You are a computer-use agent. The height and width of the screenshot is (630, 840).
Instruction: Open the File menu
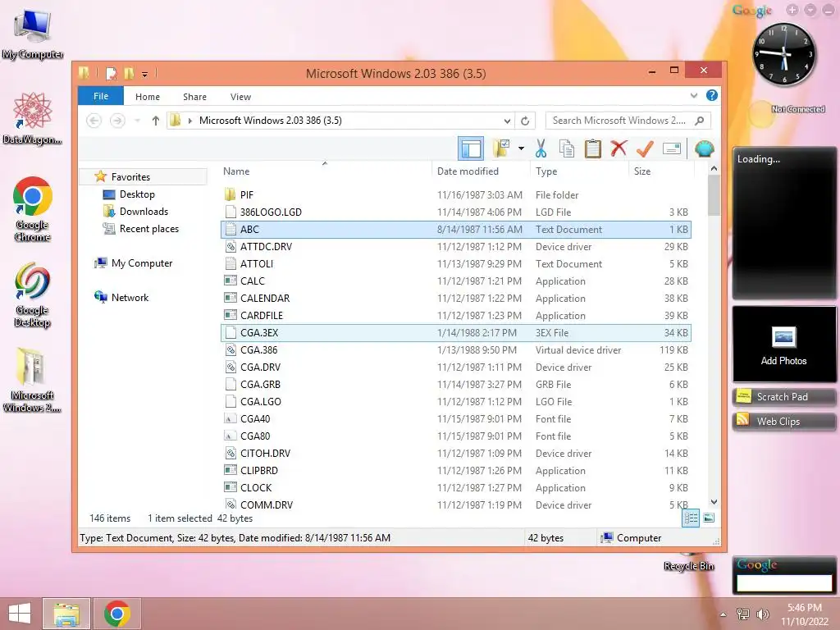click(x=101, y=97)
